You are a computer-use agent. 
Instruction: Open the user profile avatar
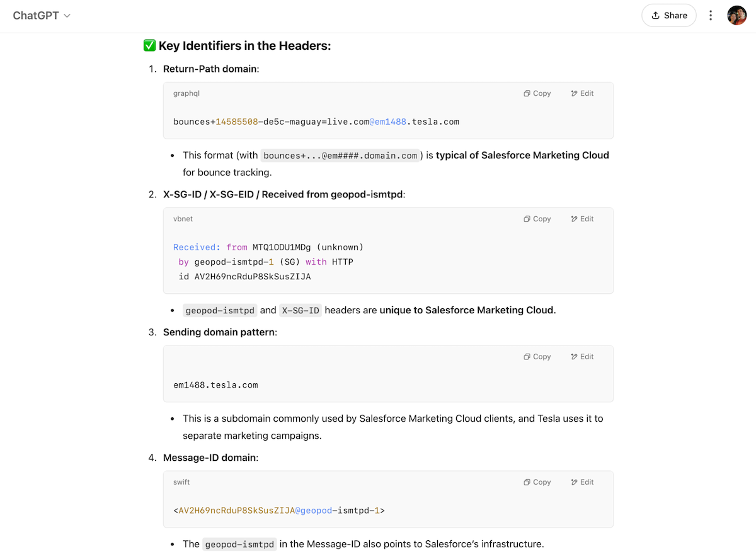736,16
